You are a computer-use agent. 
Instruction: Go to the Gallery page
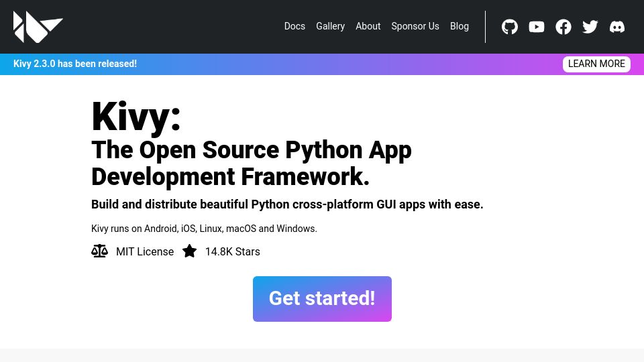(x=330, y=26)
